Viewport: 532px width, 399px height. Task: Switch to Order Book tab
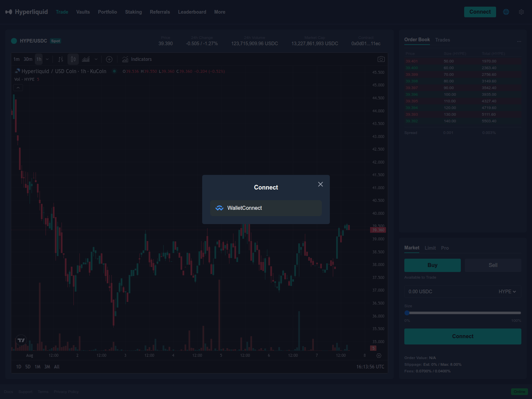click(417, 40)
